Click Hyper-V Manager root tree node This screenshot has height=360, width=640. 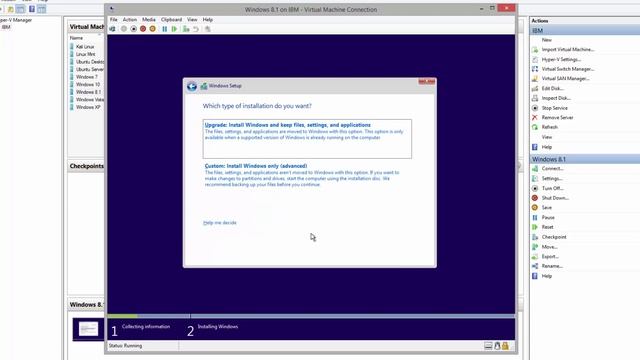16,20
